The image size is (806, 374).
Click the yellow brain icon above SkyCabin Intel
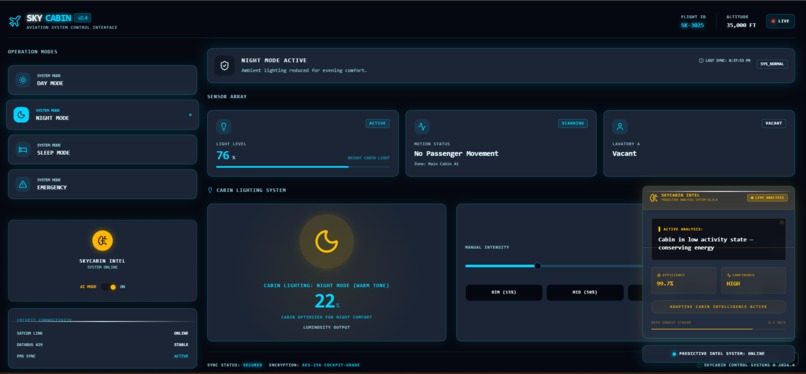(x=102, y=240)
